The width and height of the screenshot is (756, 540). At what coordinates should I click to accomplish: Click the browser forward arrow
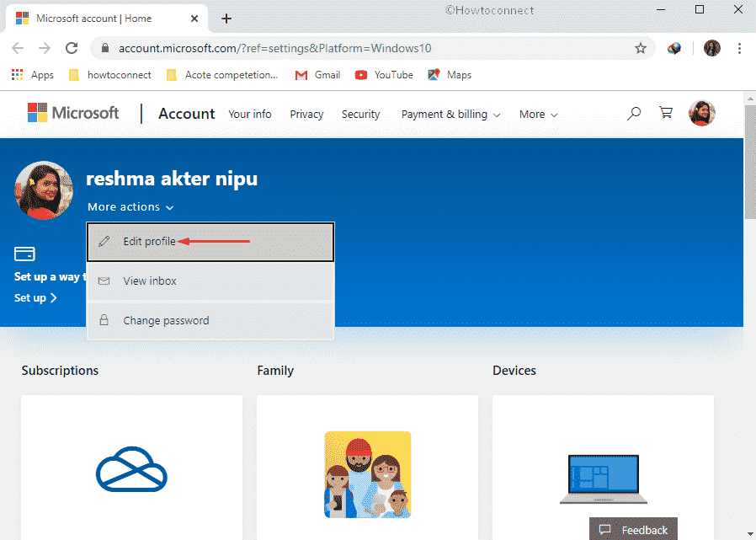pos(45,48)
